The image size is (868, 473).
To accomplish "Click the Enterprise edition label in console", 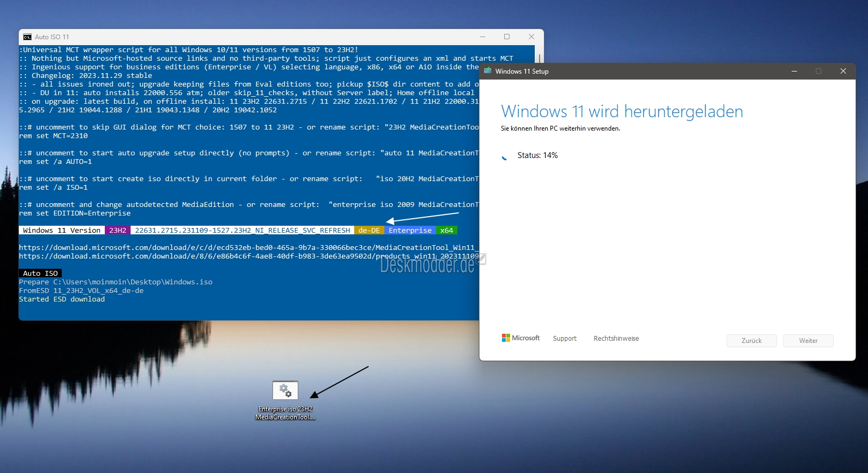I will [x=410, y=230].
